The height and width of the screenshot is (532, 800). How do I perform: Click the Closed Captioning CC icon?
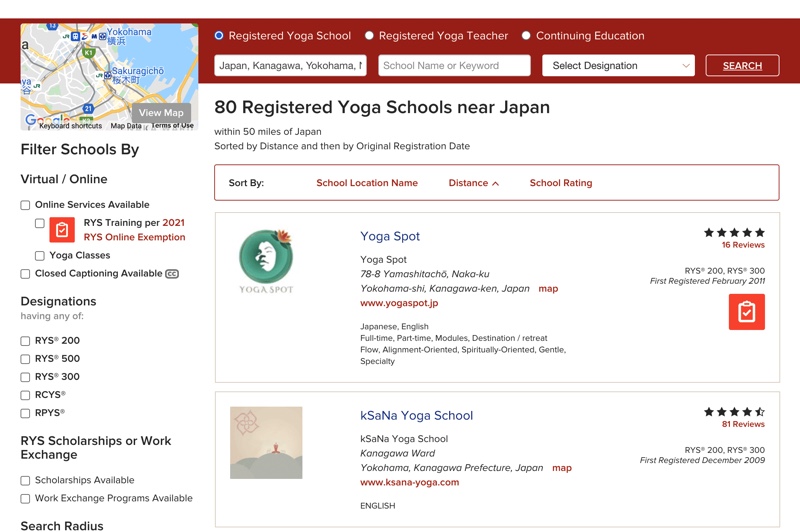[x=172, y=274]
